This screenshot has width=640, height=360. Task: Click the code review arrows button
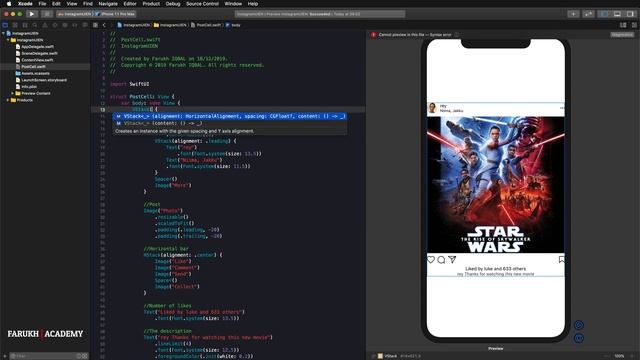coord(588,14)
